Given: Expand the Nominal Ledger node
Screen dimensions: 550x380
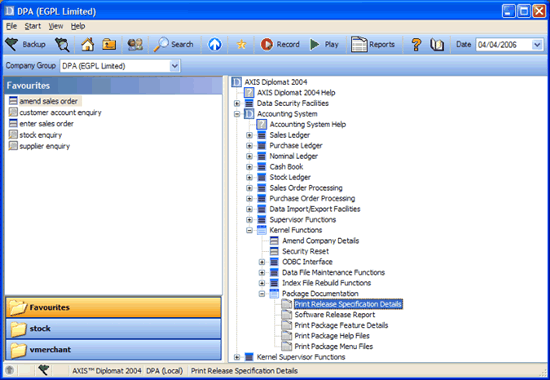Looking at the screenshot, I should pyautogui.click(x=249, y=156).
